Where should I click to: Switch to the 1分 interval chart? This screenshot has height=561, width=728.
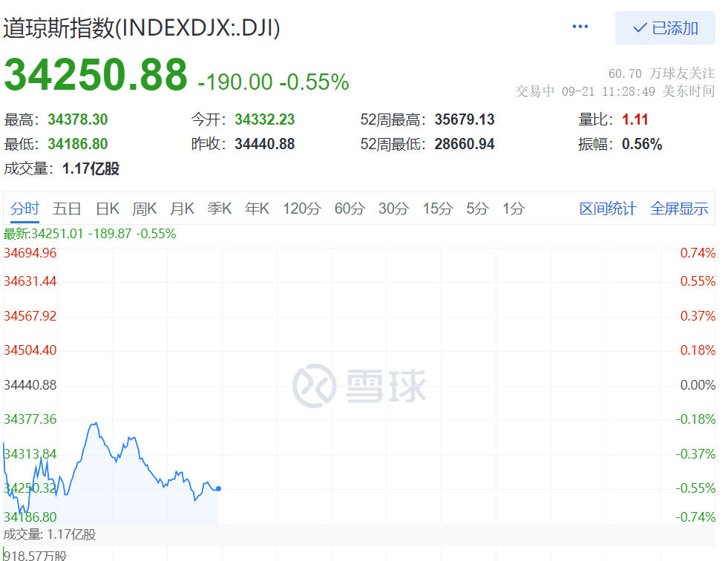pyautogui.click(x=513, y=209)
